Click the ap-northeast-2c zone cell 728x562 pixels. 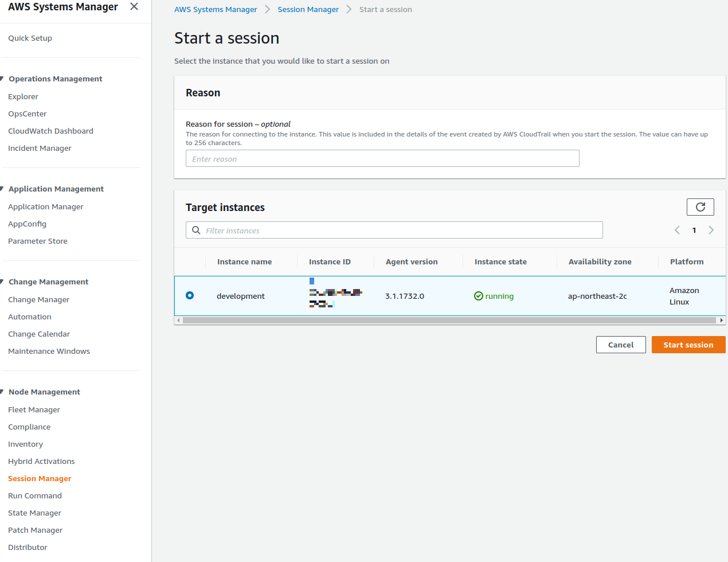(x=597, y=296)
